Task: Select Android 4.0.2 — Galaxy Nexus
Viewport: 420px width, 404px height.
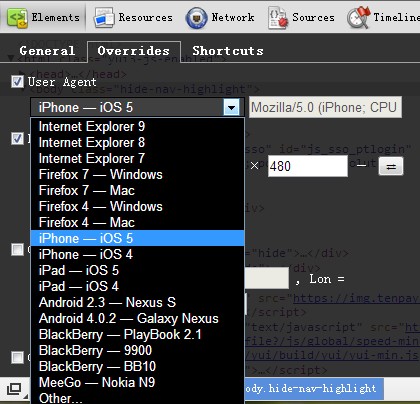Action: (137, 319)
